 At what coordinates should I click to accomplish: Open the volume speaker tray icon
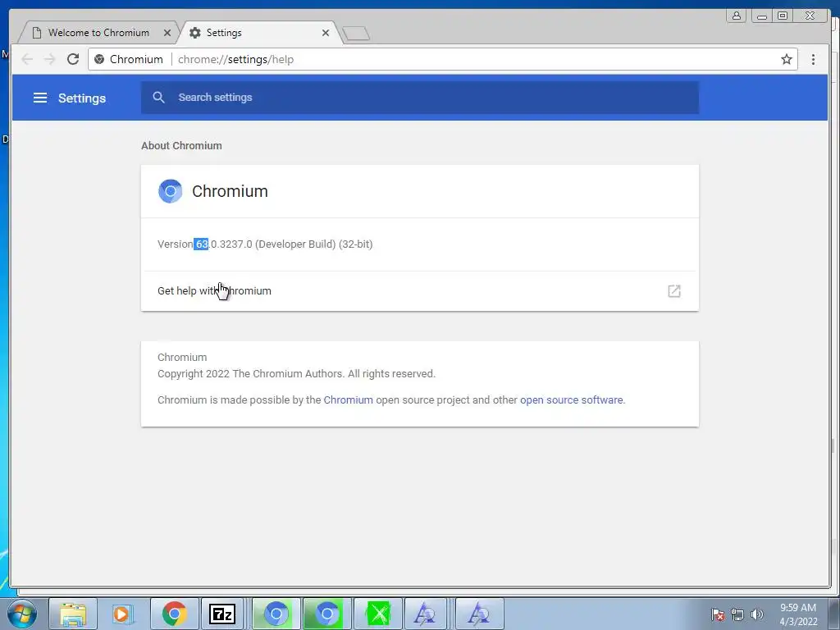[x=756, y=614]
